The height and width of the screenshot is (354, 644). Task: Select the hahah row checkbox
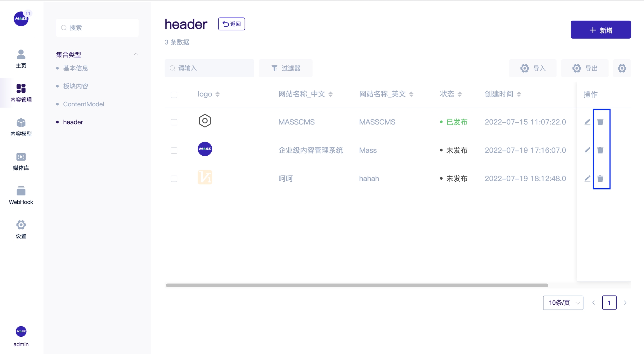click(x=174, y=179)
